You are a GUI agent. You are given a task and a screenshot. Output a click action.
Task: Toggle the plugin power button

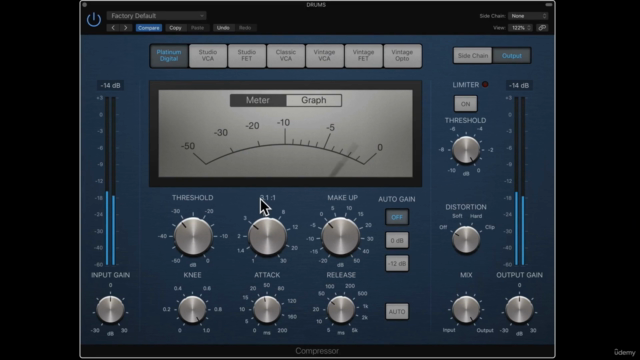point(94,20)
